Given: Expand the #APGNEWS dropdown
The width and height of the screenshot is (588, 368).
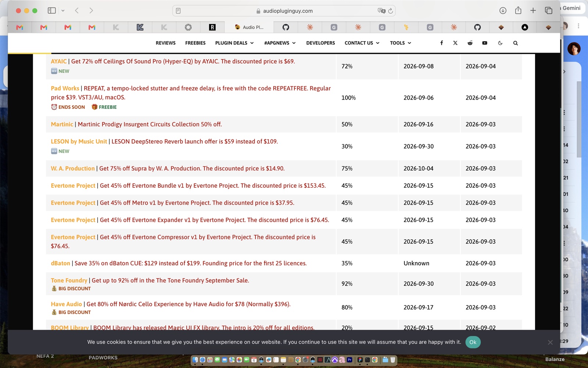Looking at the screenshot, I should pyautogui.click(x=280, y=43).
